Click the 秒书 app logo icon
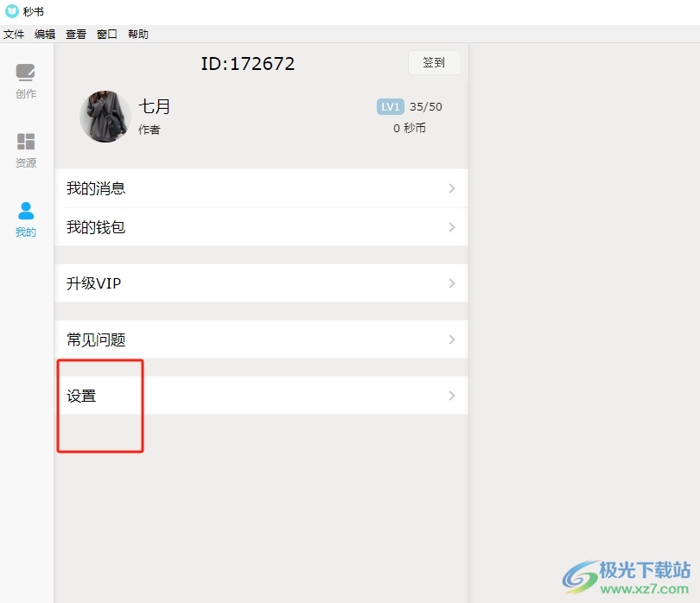Viewport: 700px width, 603px height. tap(11, 11)
